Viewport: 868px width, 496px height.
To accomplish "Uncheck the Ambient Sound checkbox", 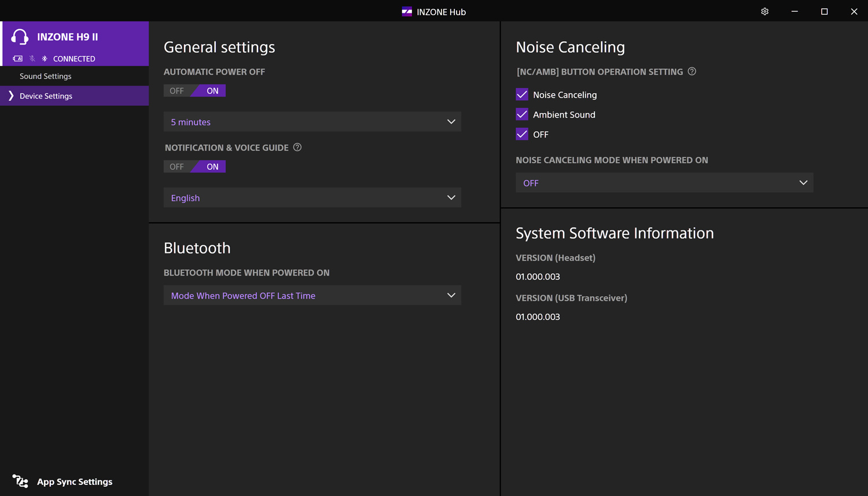I will 522,115.
